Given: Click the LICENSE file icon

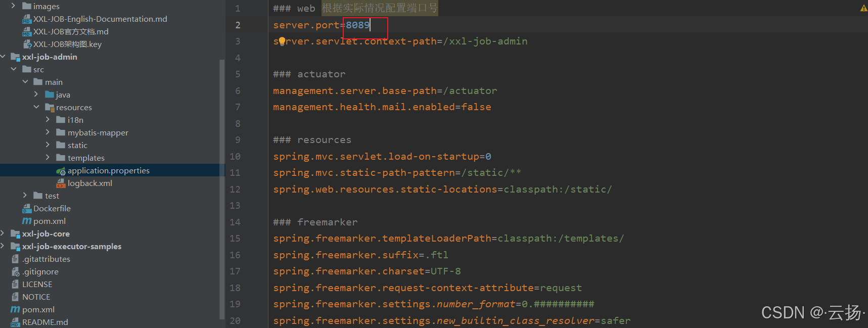Looking at the screenshot, I should 15,284.
